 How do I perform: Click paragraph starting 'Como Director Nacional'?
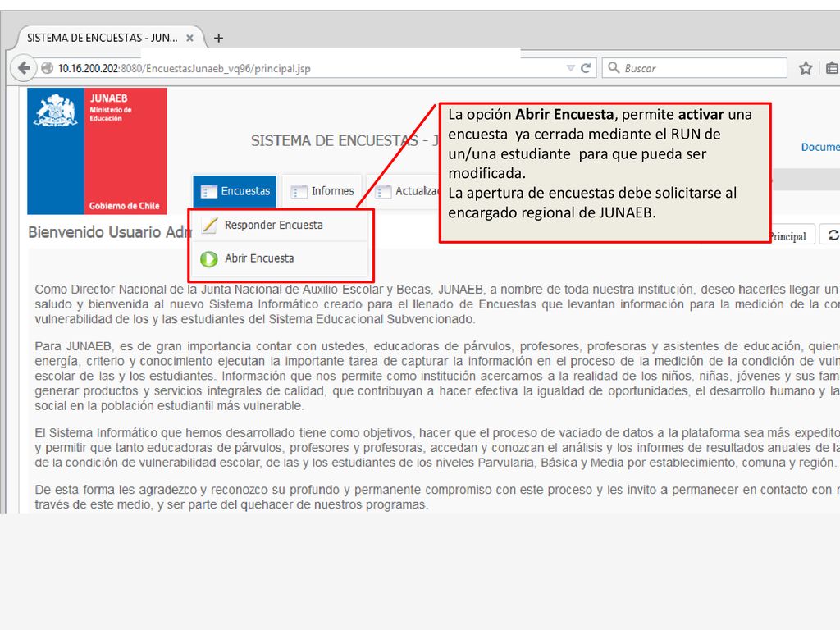pyautogui.click(x=436, y=304)
